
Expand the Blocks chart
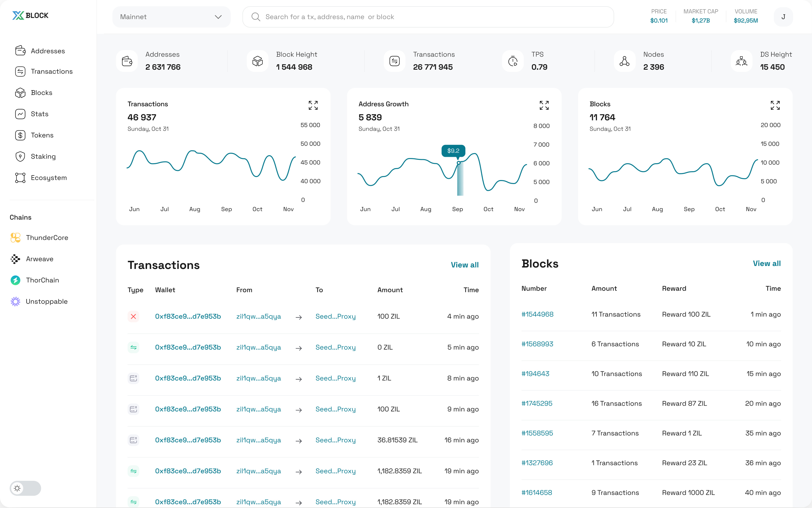(x=775, y=105)
